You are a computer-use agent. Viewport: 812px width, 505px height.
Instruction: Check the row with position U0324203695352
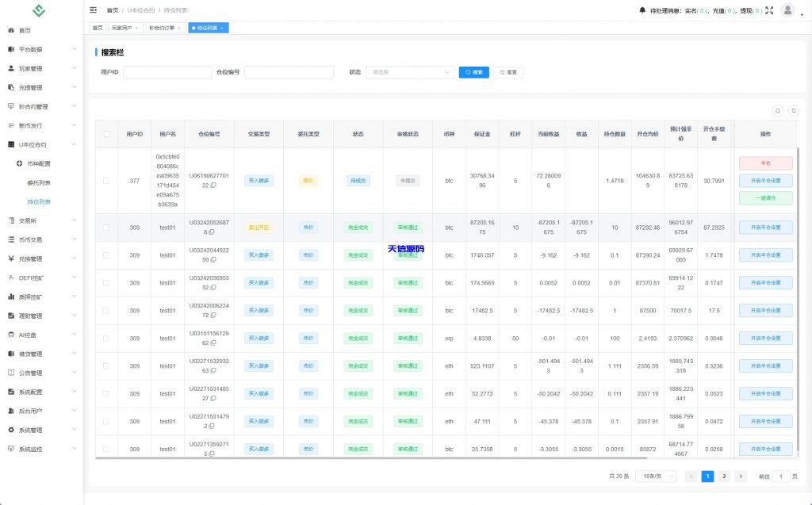point(106,283)
